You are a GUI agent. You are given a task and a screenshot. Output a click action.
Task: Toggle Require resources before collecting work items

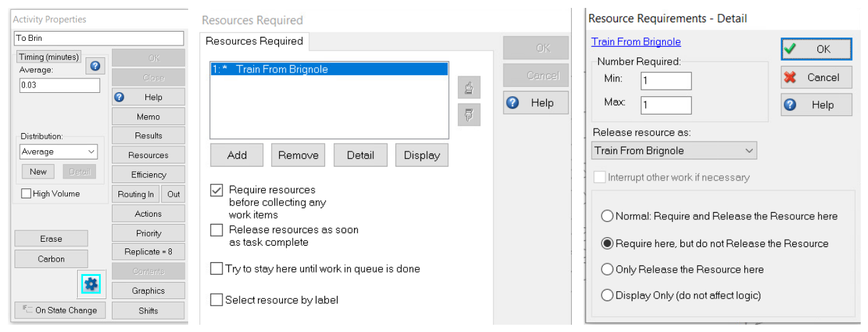click(x=217, y=190)
